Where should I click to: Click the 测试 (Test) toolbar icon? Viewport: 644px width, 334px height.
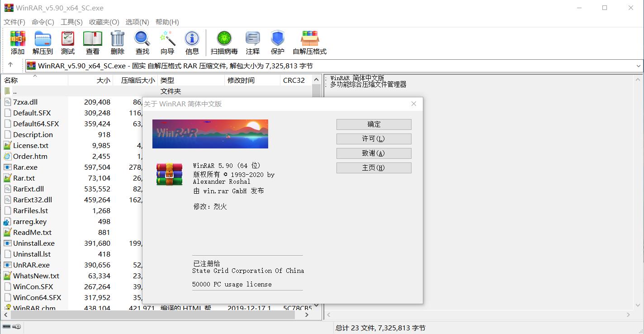(x=68, y=39)
